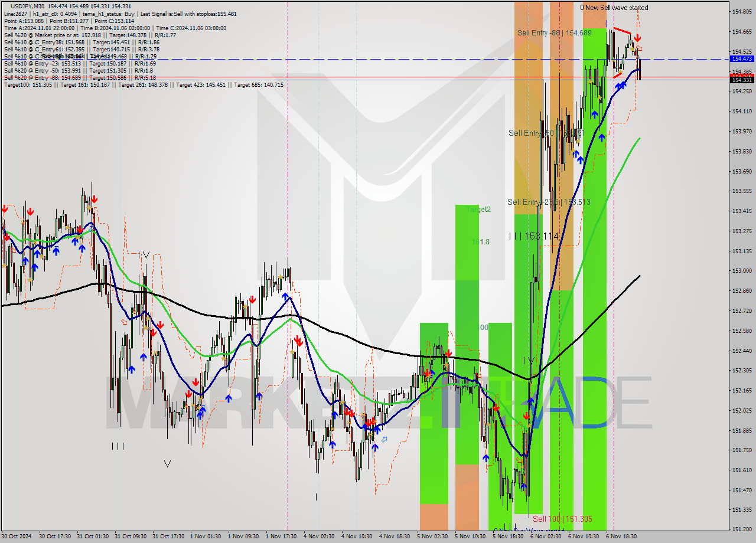Click the '5 Nov 02:30' time label
This screenshot has width=756, height=543.
click(x=432, y=537)
